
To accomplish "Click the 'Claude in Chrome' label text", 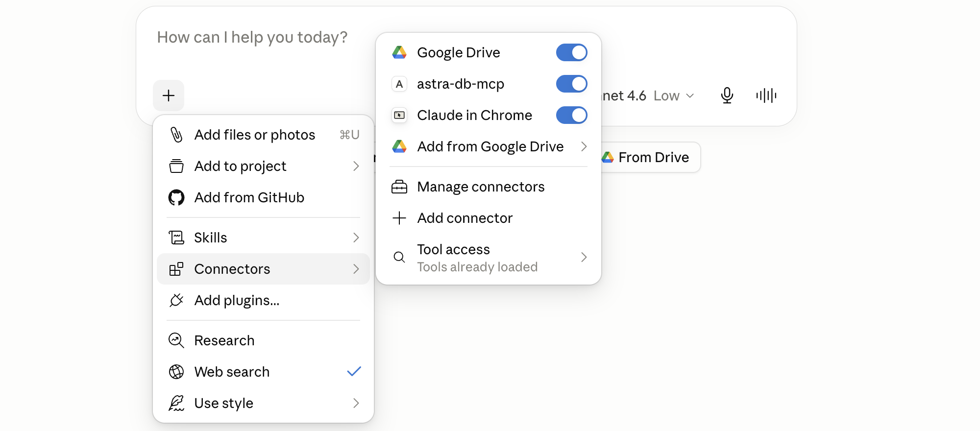I will point(474,115).
